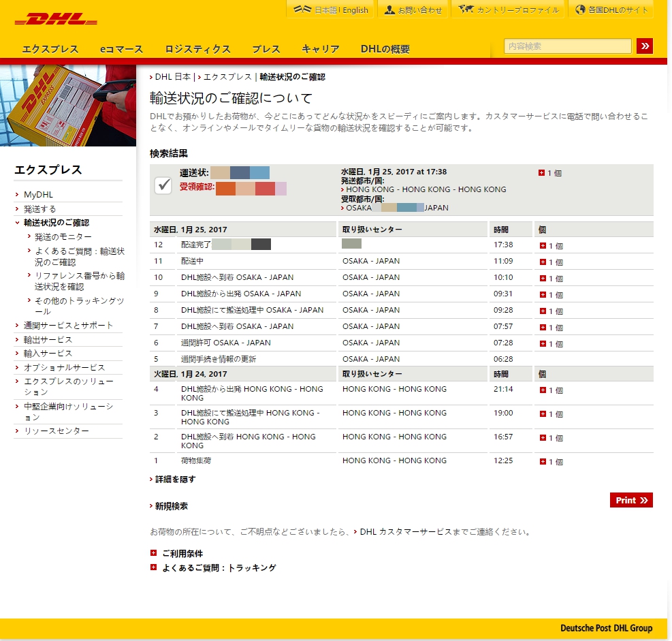Viewport: 672px width, 641px height.
Task: Open the eコマース top menu
Action: tap(121, 49)
